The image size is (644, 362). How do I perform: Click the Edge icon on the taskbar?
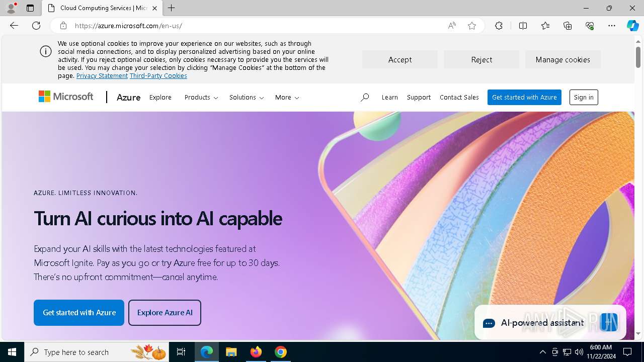coord(207,352)
